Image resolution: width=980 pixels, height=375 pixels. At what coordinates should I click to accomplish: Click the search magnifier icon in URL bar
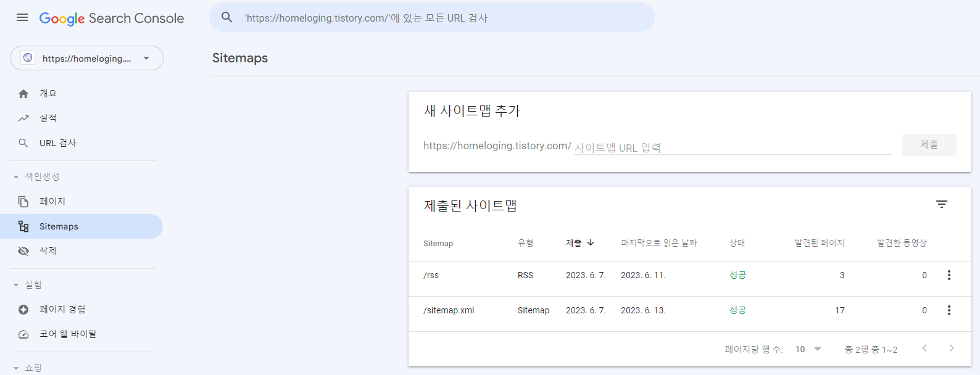tap(227, 17)
